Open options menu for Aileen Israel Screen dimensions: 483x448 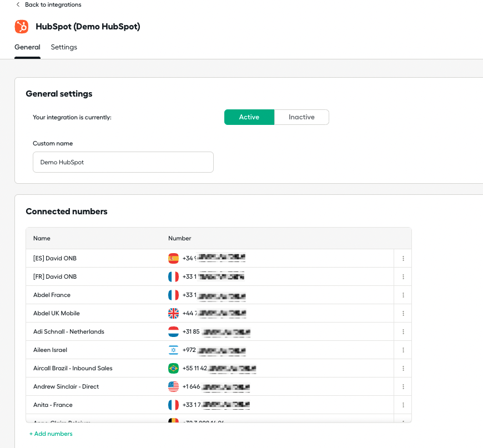(403, 350)
